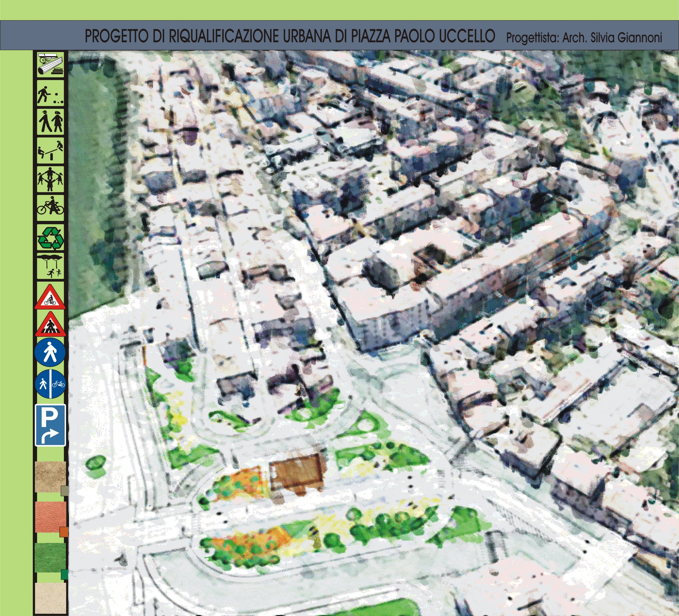Click the green recycling symbol

point(50,237)
